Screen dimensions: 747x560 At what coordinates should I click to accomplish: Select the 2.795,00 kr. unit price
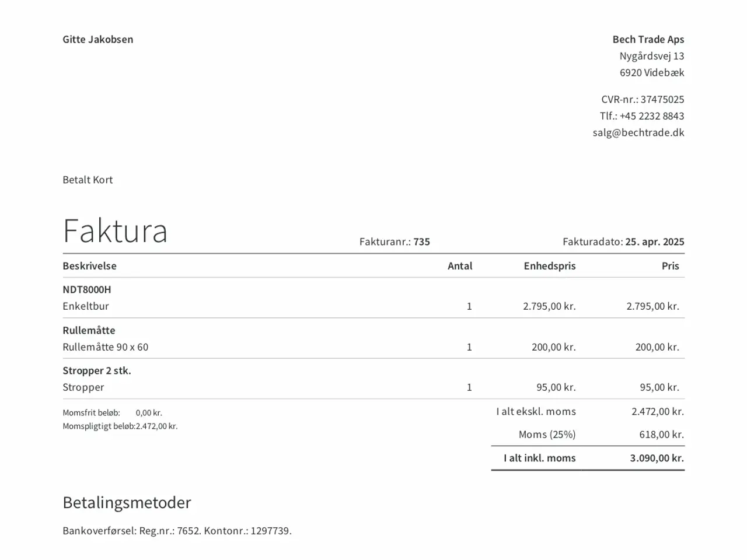[x=549, y=306]
